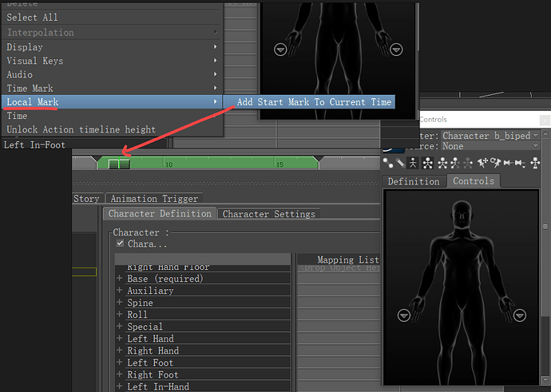
Task: Open the Time Mark submenu
Action: [x=110, y=88]
